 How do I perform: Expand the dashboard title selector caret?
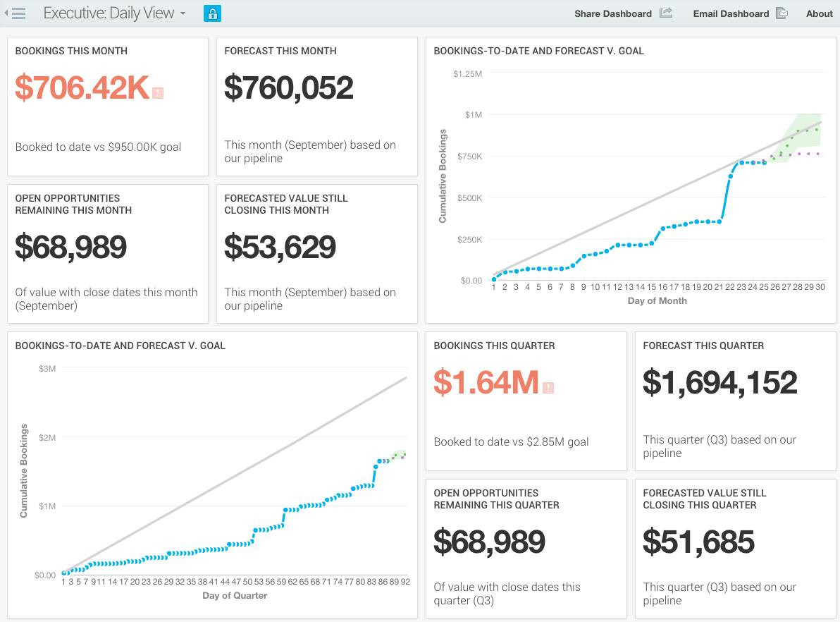182,13
